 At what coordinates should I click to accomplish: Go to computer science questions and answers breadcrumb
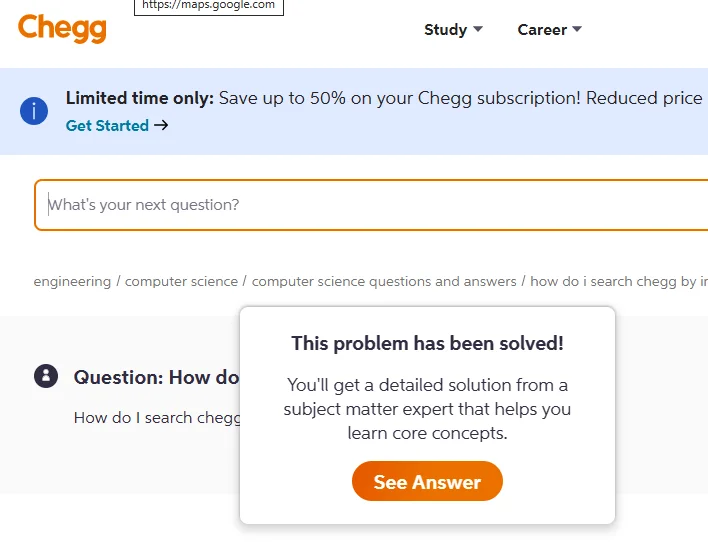point(384,281)
